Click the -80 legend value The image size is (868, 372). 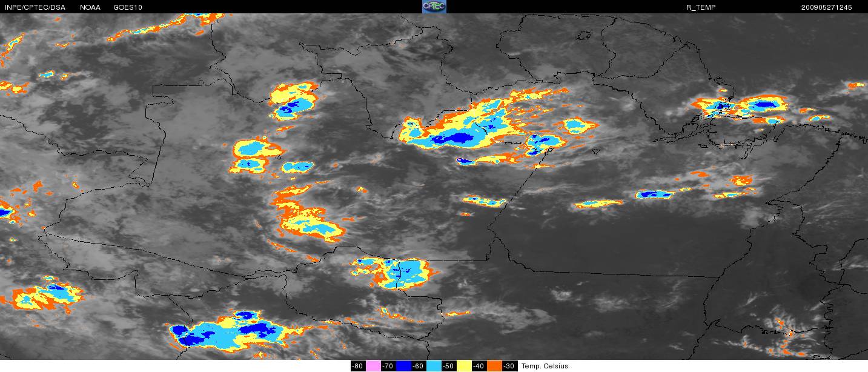click(x=358, y=366)
